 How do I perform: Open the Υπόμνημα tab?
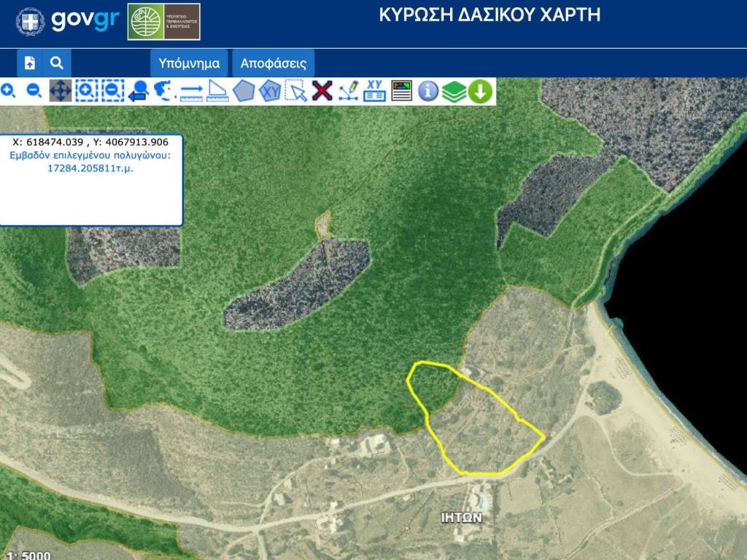tap(189, 63)
